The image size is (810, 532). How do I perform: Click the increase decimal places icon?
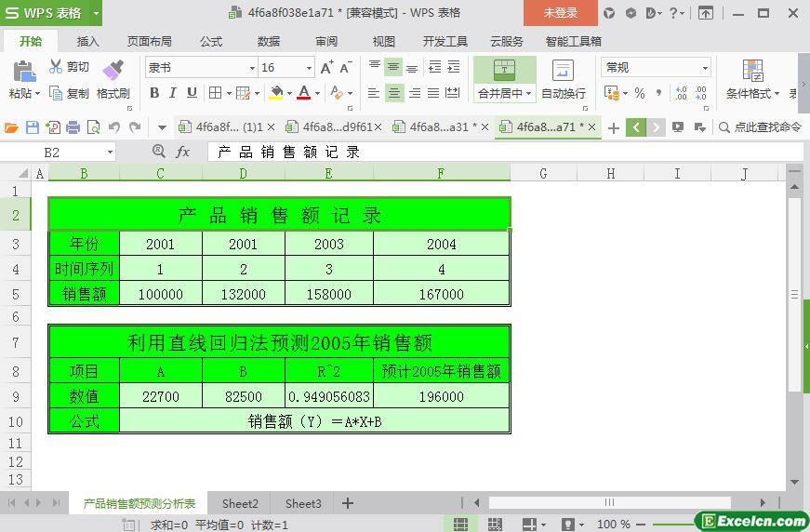pos(682,93)
